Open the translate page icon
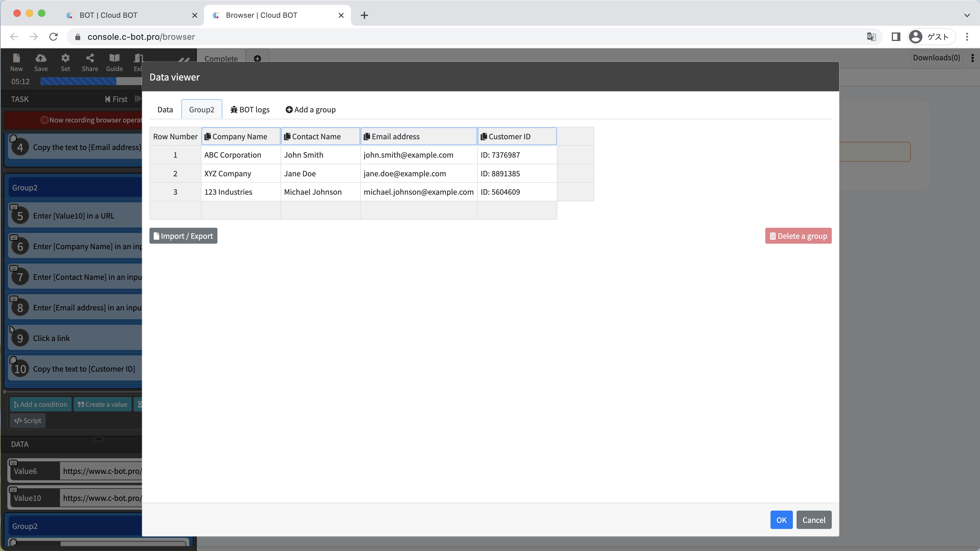The height and width of the screenshot is (551, 980). (x=871, y=37)
